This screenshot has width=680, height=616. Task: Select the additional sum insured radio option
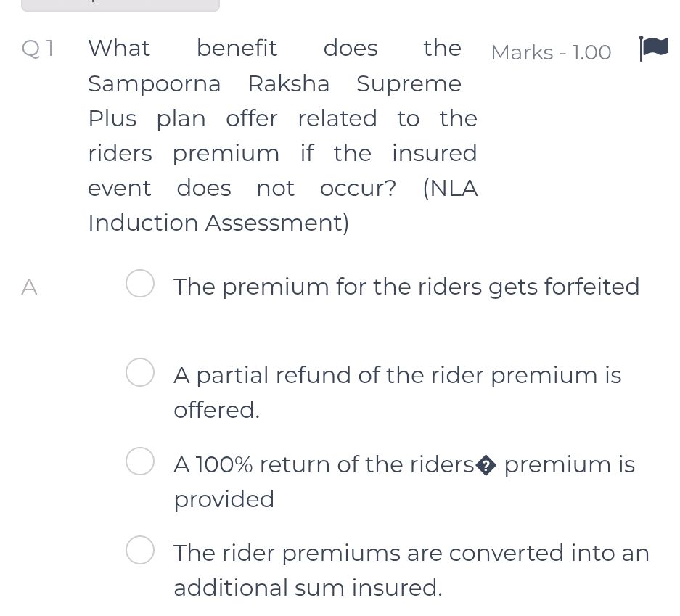139,550
